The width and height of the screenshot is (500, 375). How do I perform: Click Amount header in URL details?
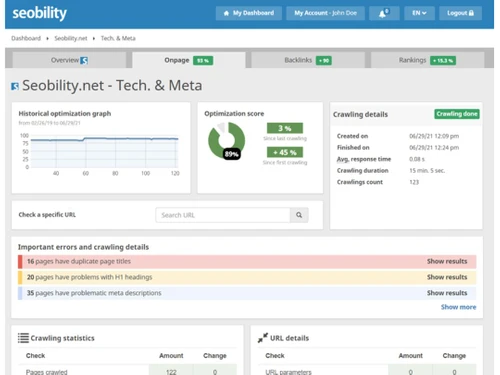click(x=410, y=356)
